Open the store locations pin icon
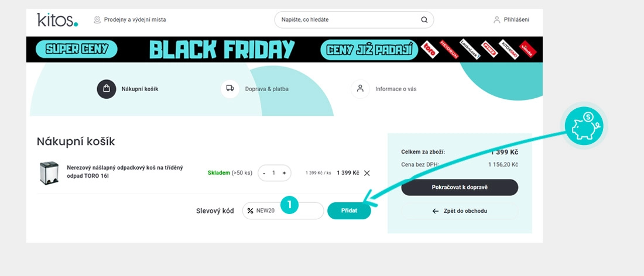This screenshot has height=276, width=644. pyautogui.click(x=97, y=20)
